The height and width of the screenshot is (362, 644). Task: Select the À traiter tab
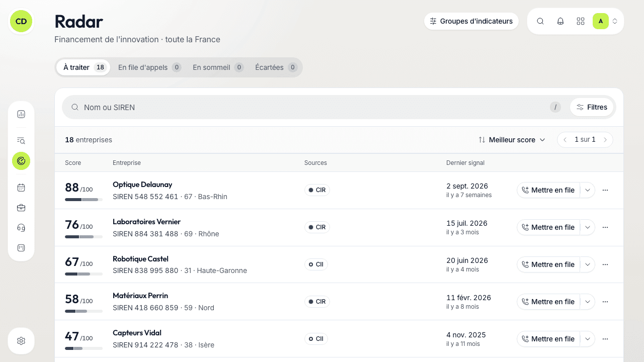[x=83, y=67]
